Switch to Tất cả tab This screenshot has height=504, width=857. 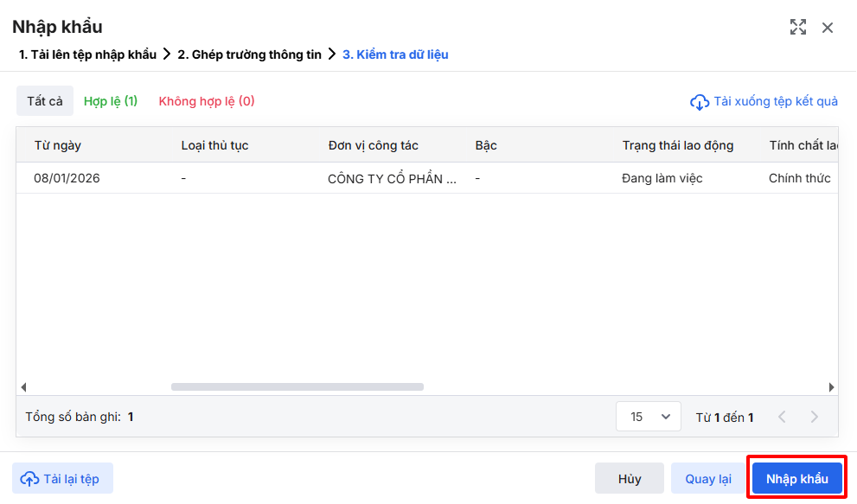(x=45, y=101)
